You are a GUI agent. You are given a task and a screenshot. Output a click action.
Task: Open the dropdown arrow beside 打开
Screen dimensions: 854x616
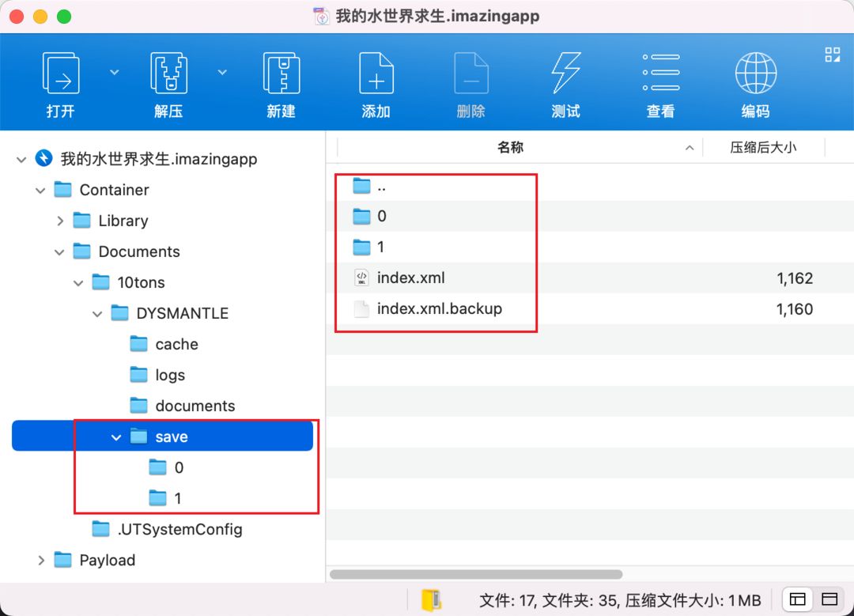pyautogui.click(x=115, y=72)
